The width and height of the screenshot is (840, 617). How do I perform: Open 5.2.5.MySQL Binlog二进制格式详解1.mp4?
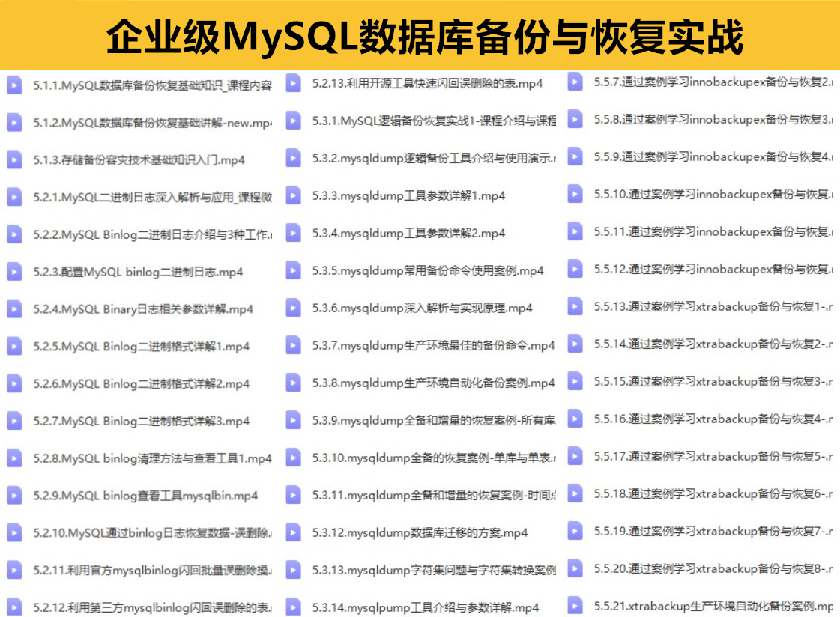(x=141, y=346)
